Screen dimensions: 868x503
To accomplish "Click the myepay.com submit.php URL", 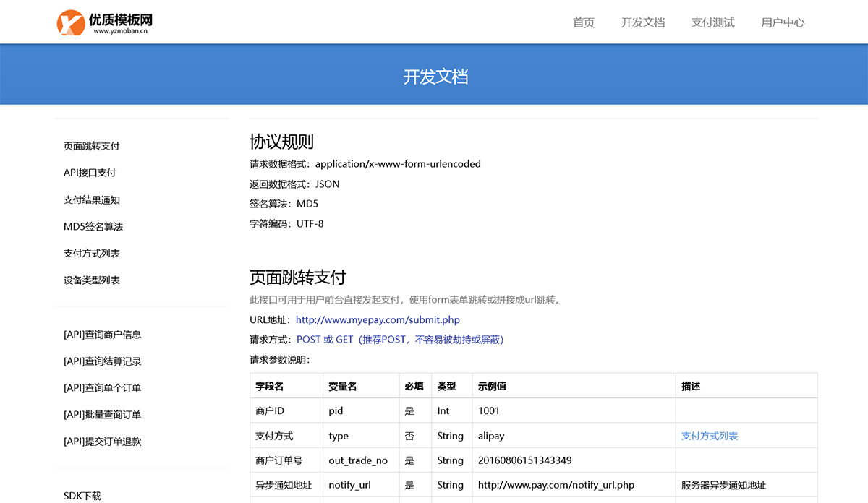I will 378,319.
